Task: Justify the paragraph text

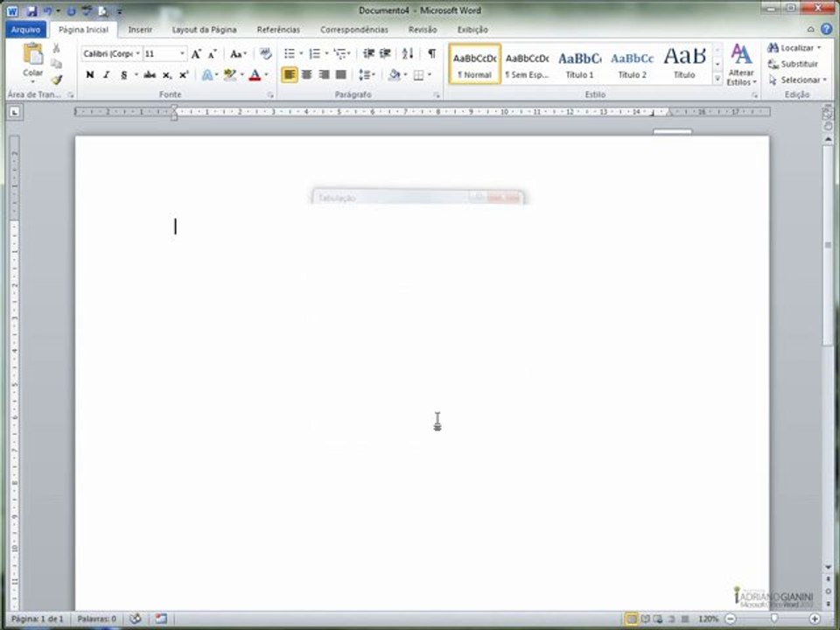Action: click(340, 75)
